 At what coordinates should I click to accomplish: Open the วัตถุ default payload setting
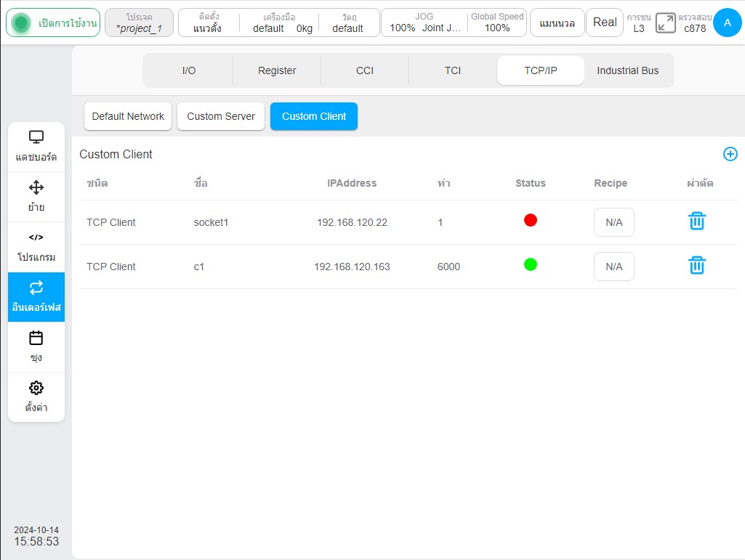pyautogui.click(x=348, y=23)
